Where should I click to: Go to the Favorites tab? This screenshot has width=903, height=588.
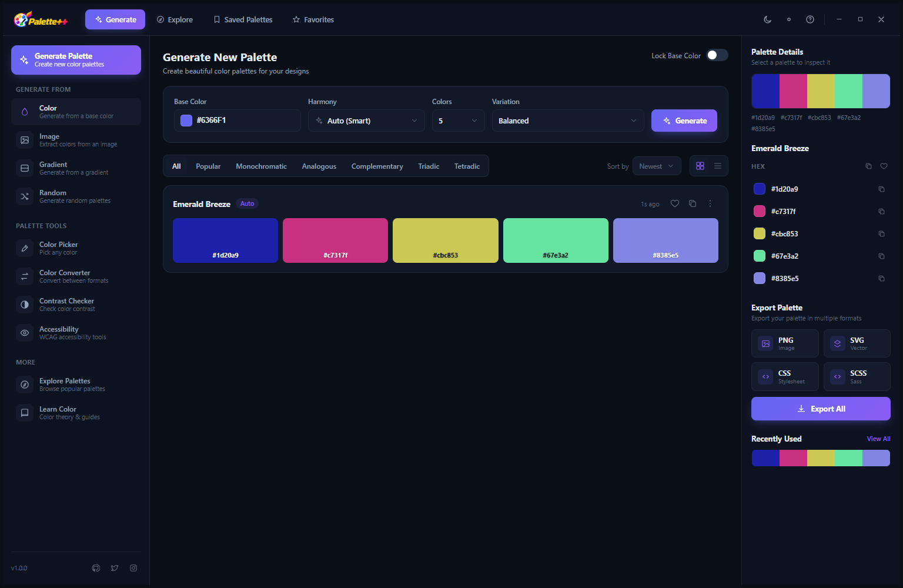[x=313, y=19]
